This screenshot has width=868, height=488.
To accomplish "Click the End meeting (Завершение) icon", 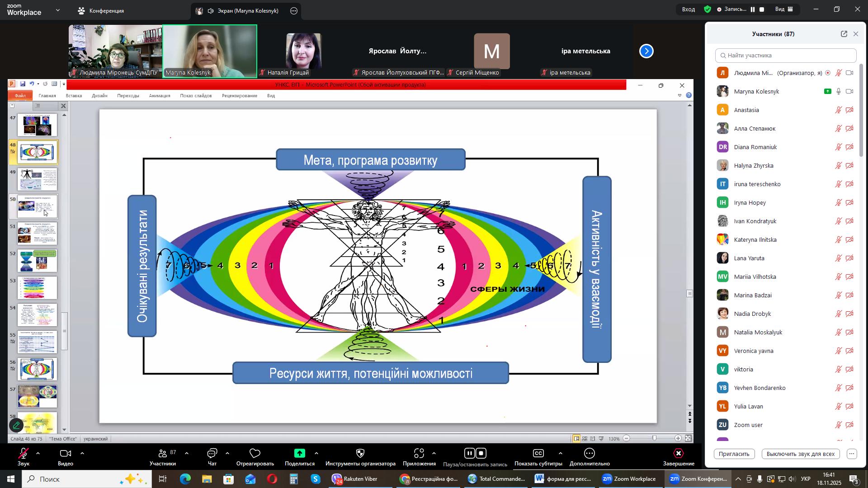I will 678,454.
